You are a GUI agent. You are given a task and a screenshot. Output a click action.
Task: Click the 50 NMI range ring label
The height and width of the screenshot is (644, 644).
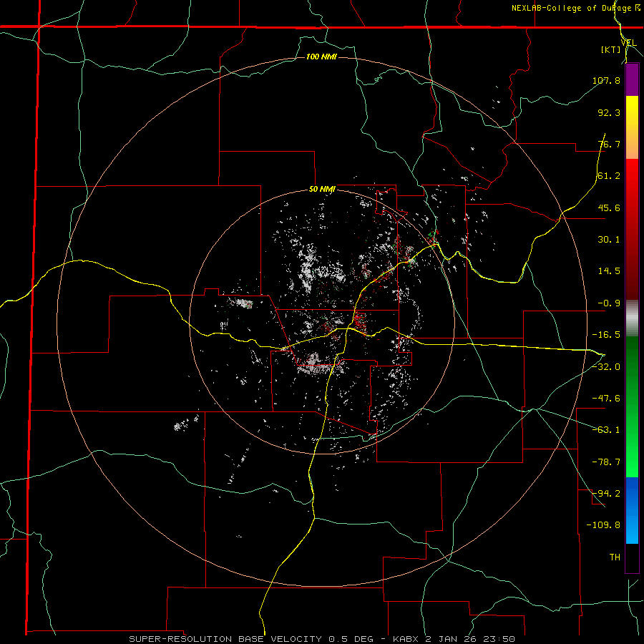(322, 190)
